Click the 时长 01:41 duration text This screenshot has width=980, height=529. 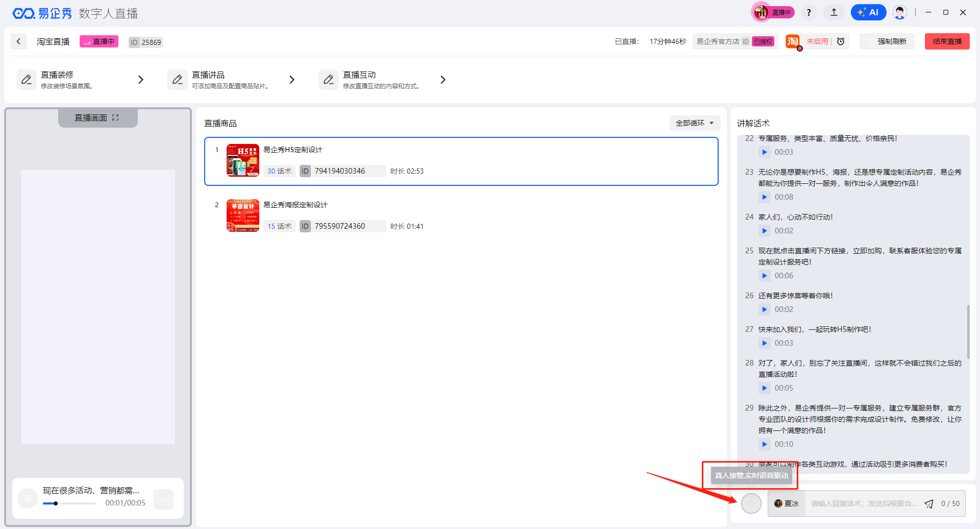coord(407,226)
